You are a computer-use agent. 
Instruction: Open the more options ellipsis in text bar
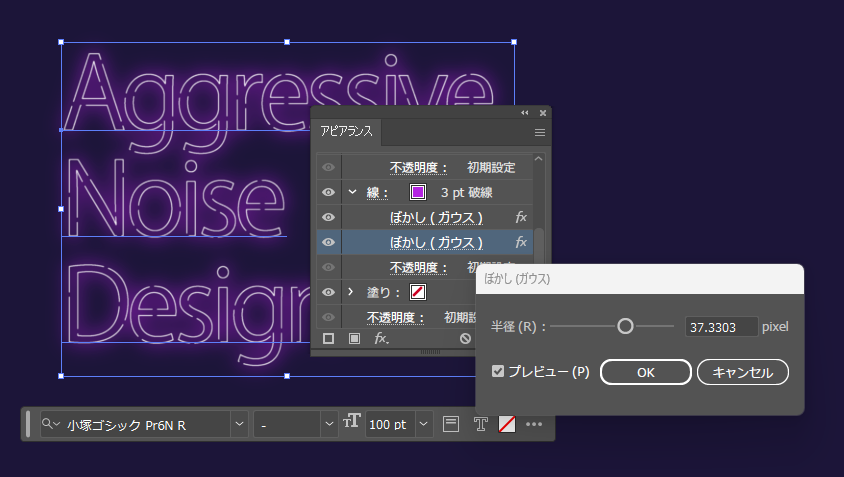click(x=534, y=425)
